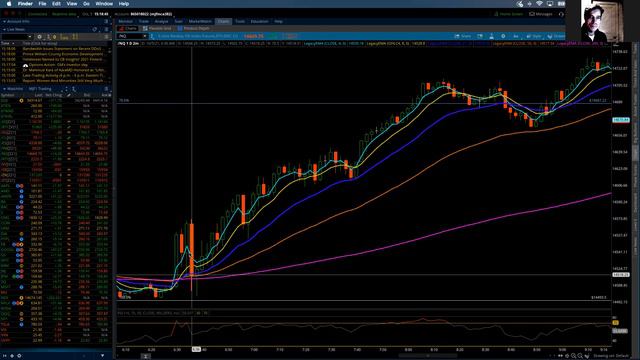Click the /NQ symbol input field
Viewport: 640px width, 360px height.
[x=130, y=36]
